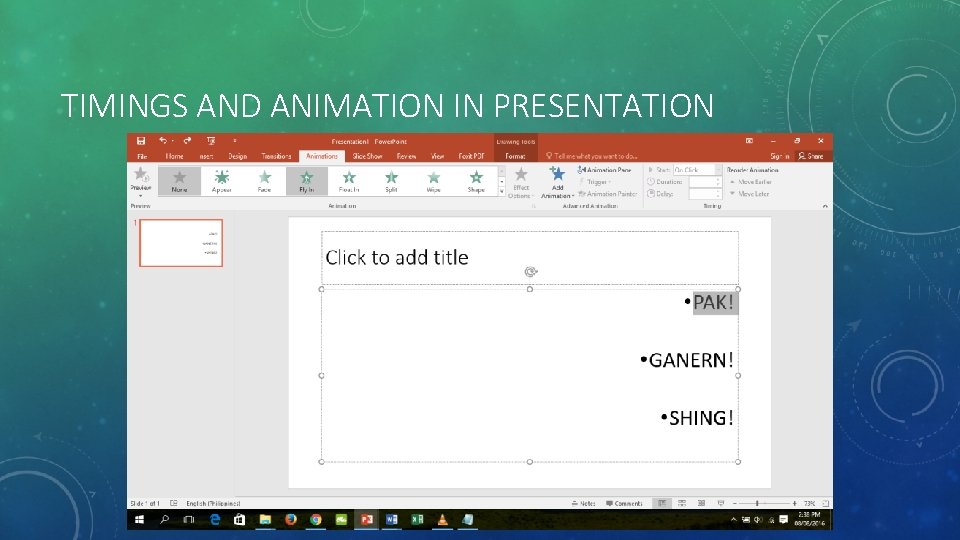Expand the animation gallery More arrow
This screenshot has height=540, width=960.
point(501,192)
